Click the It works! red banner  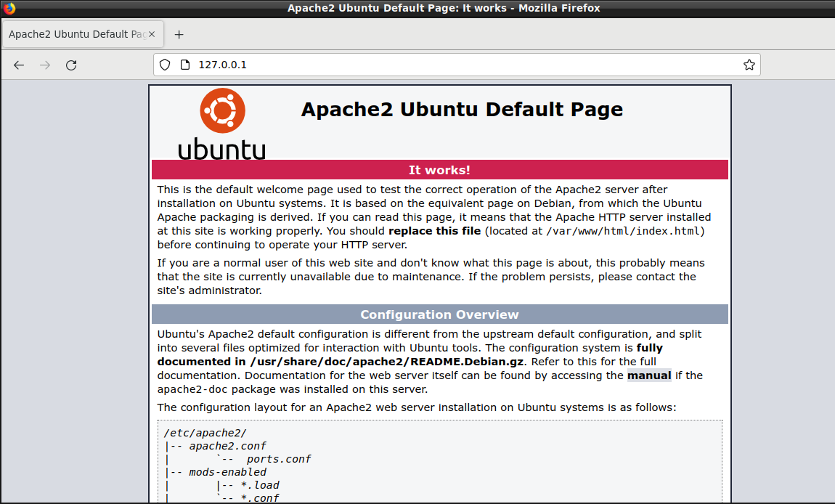click(440, 169)
